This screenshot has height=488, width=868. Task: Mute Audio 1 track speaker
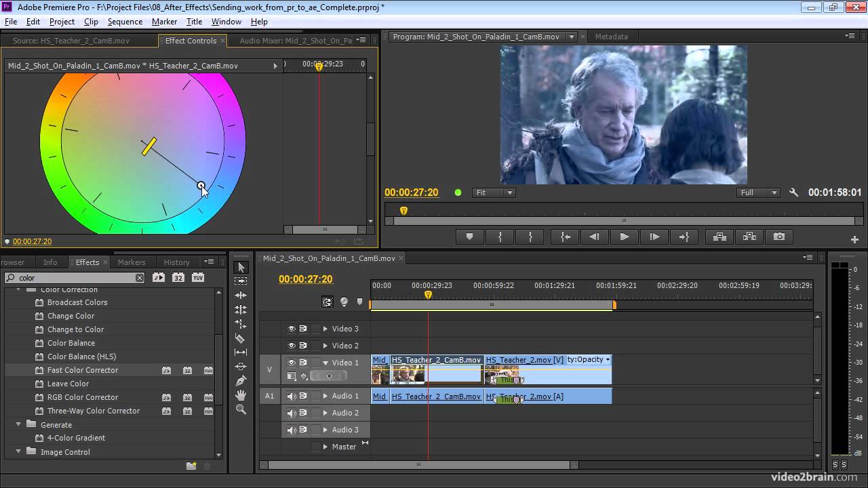(x=292, y=396)
